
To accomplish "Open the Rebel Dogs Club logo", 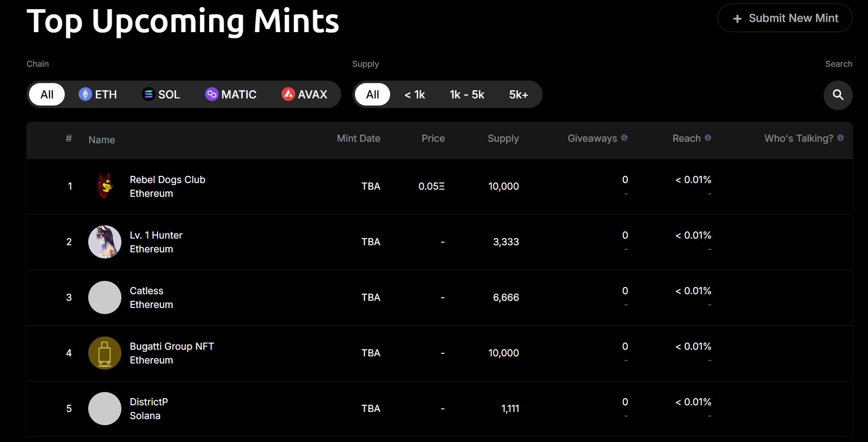I will 105,186.
